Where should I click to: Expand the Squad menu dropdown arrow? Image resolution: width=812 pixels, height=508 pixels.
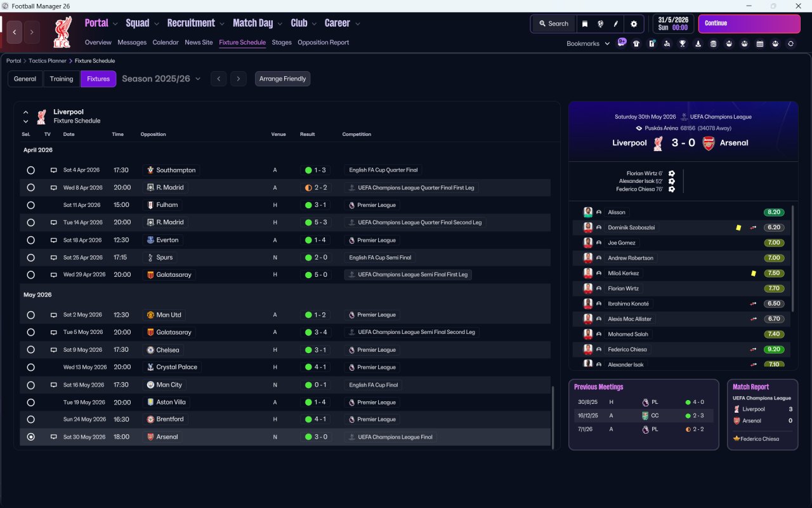tap(156, 24)
